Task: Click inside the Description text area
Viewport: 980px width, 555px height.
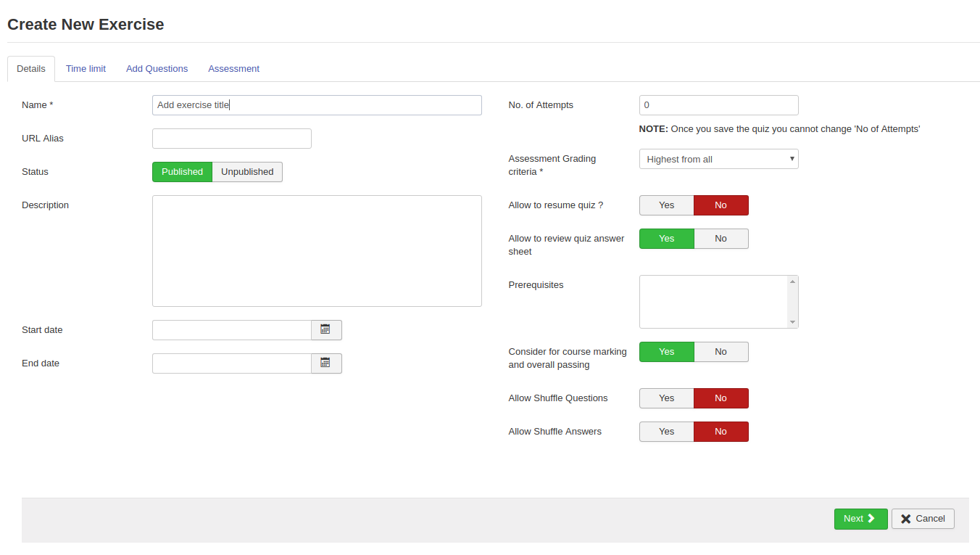Action: (317, 250)
